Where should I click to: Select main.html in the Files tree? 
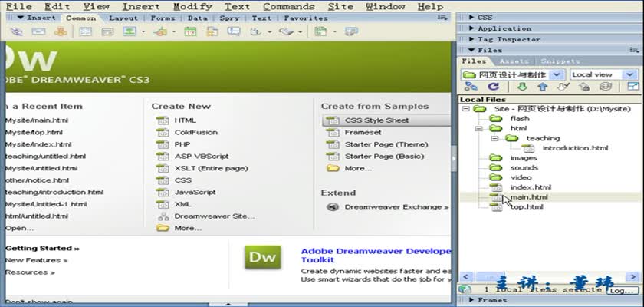tap(529, 196)
